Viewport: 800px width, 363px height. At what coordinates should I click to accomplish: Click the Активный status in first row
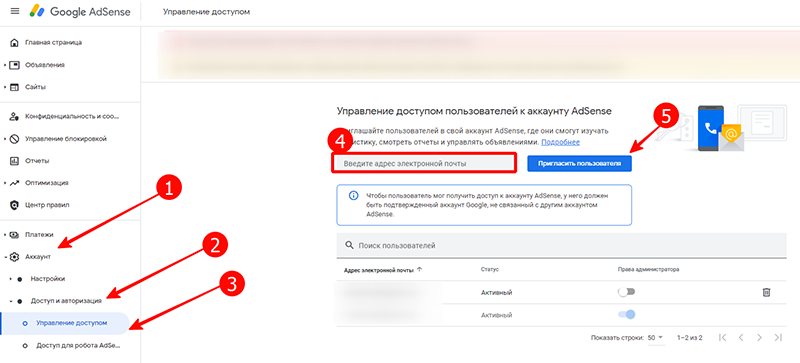(x=496, y=293)
